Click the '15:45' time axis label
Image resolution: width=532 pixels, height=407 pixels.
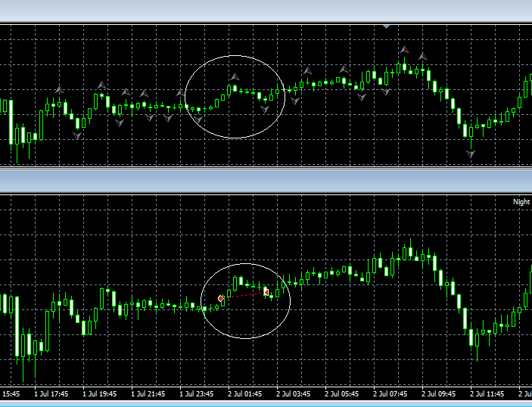(11, 394)
